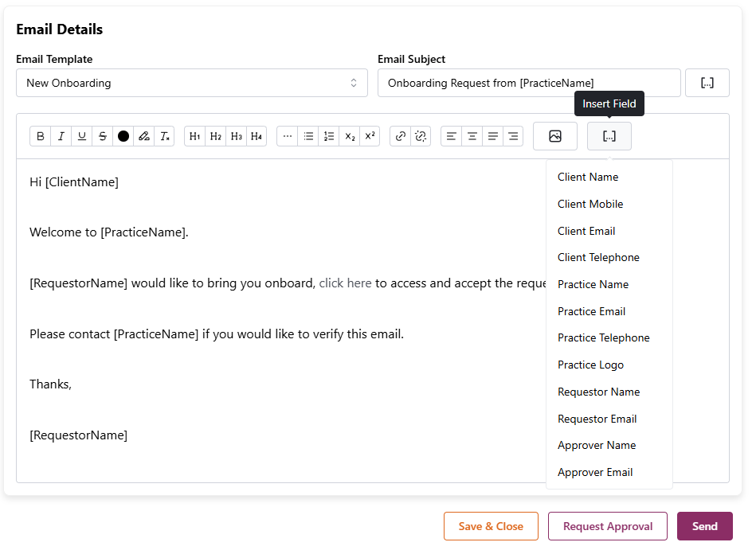Screen dimensions: 756x550
Task: Open the Email Template dropdown
Action: pos(191,83)
